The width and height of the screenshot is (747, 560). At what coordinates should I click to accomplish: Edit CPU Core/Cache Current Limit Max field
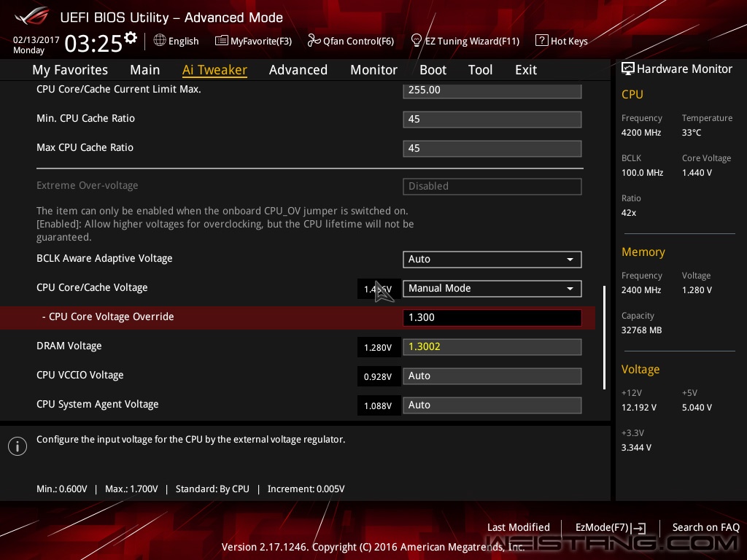[492, 90]
